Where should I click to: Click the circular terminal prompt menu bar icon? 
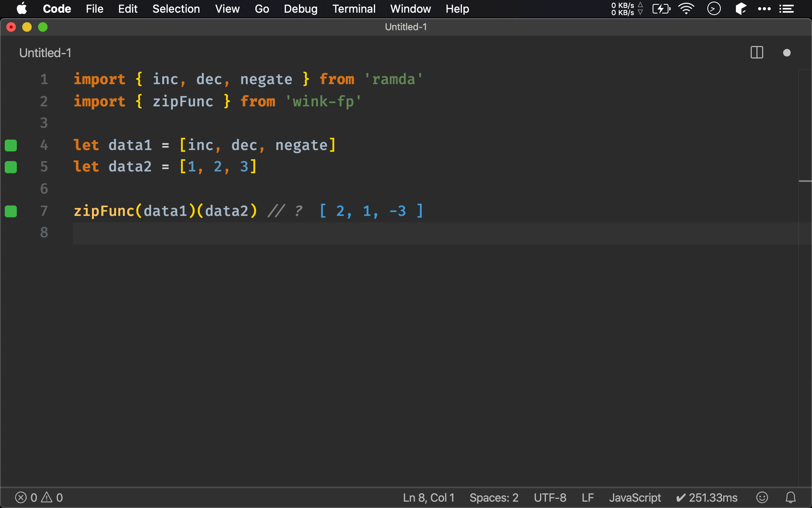click(714, 9)
